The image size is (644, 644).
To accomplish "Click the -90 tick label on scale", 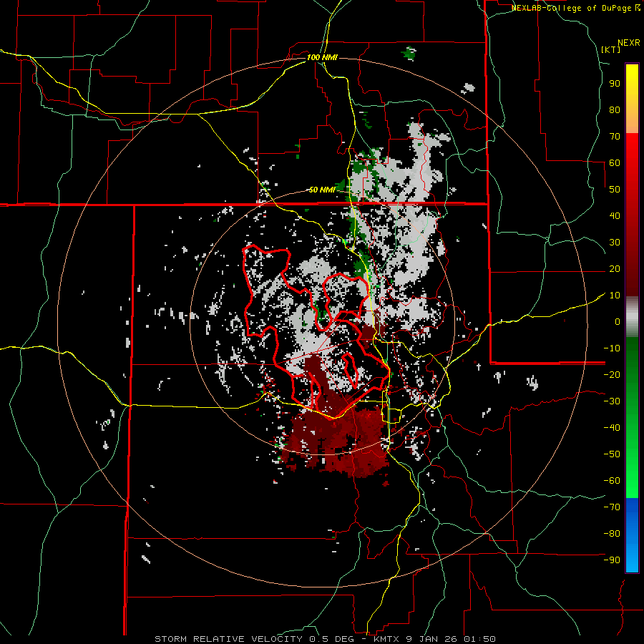I will (612, 560).
